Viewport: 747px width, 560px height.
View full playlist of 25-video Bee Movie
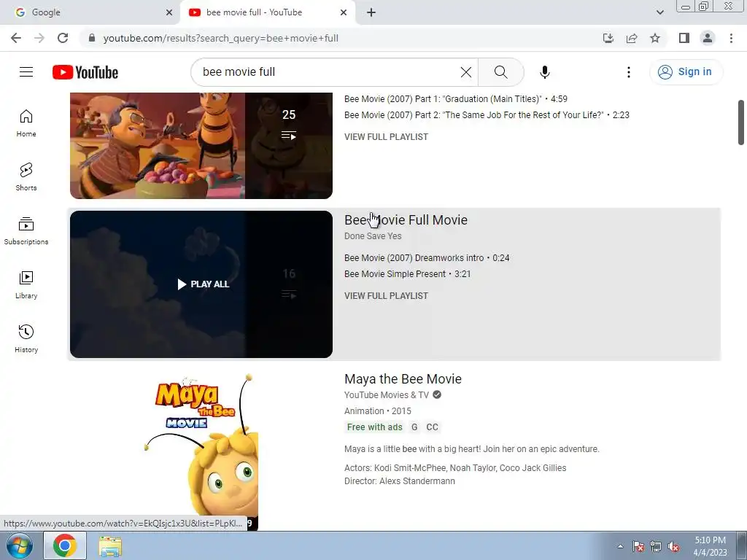(387, 137)
